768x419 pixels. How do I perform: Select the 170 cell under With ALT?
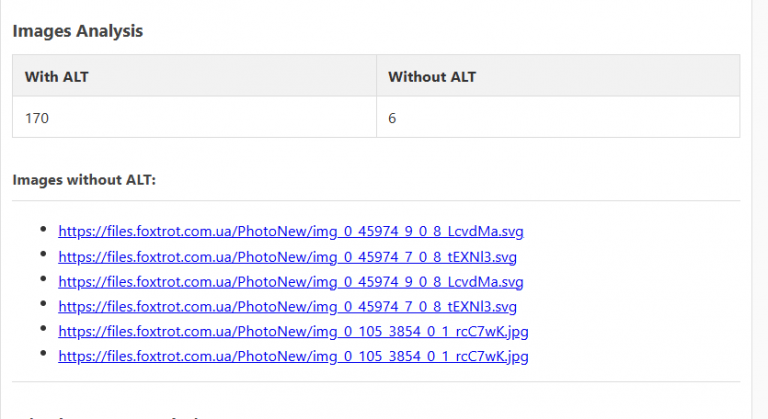coord(194,118)
